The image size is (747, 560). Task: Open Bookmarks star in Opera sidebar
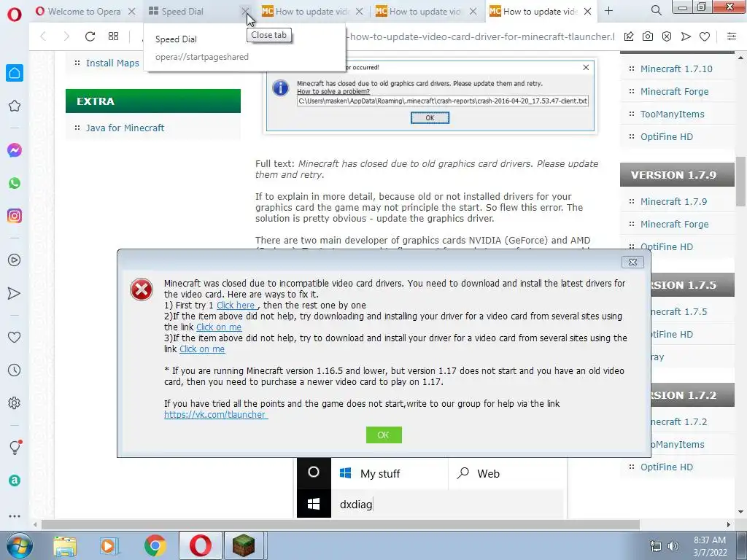tap(15, 106)
